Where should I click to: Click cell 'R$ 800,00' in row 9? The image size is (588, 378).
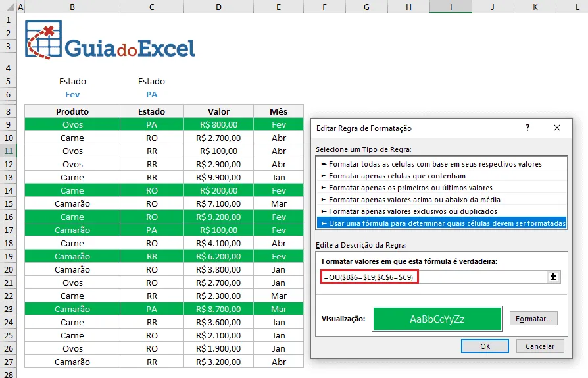[218, 124]
